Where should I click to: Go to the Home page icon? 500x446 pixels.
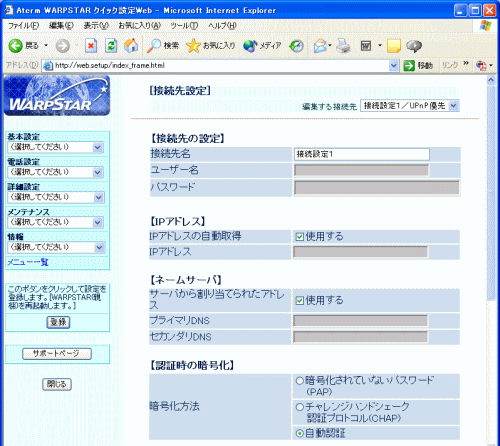(x=131, y=46)
